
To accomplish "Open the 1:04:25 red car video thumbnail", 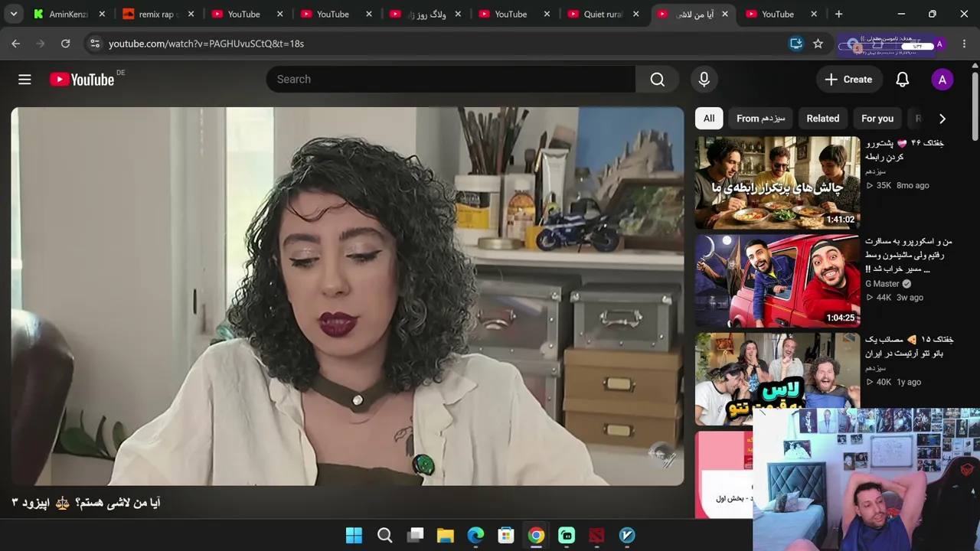I will (x=778, y=281).
